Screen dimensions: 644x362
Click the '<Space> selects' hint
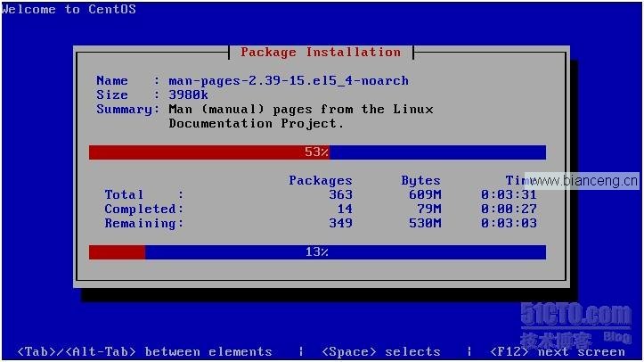click(x=380, y=351)
